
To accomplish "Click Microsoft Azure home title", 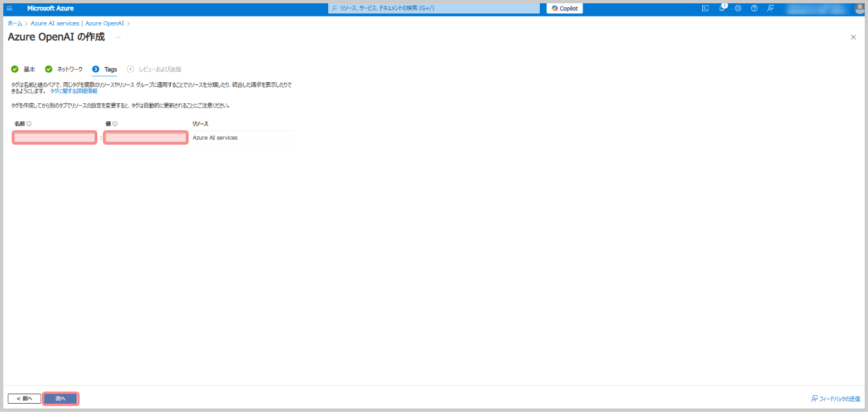I will [x=50, y=8].
